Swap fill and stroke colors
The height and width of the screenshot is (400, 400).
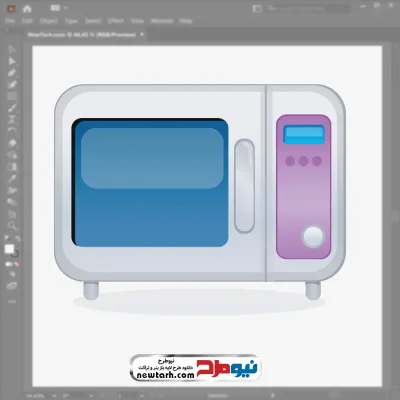click(17, 239)
